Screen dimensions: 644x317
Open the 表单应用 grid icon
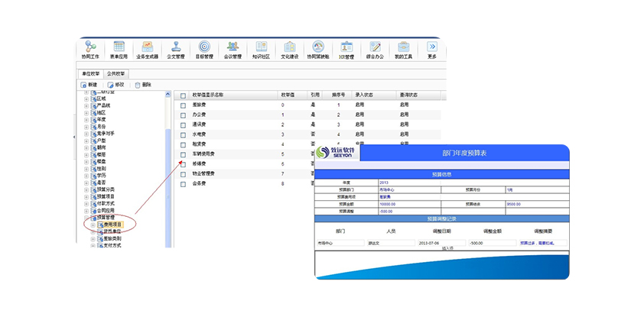pyautogui.click(x=119, y=47)
